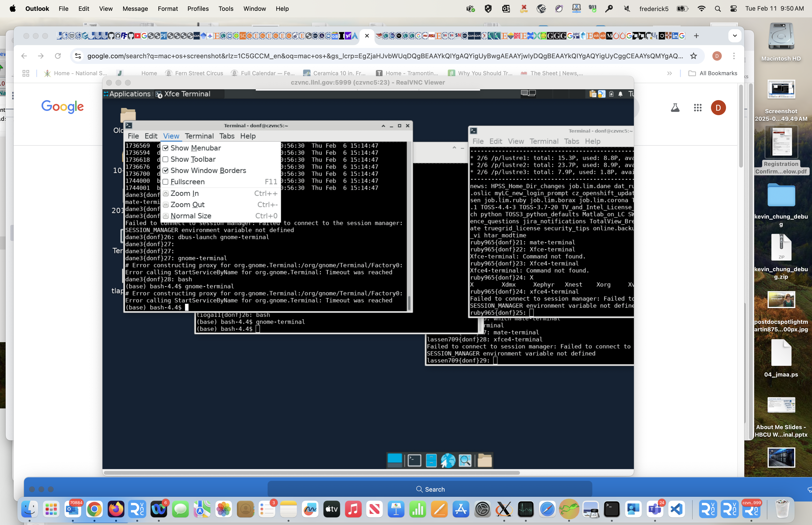Open the Google apps grid icon
Image resolution: width=812 pixels, height=525 pixels.
pyautogui.click(x=698, y=108)
